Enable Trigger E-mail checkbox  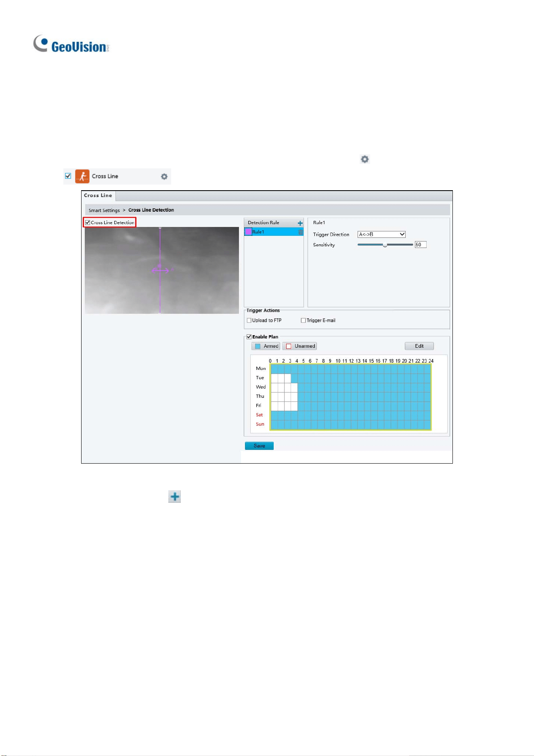pyautogui.click(x=303, y=320)
